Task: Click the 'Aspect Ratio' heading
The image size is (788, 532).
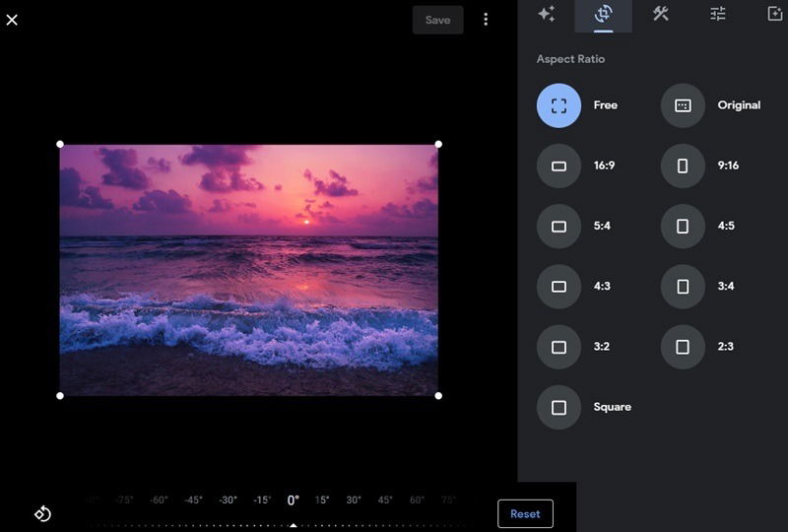Action: click(570, 59)
